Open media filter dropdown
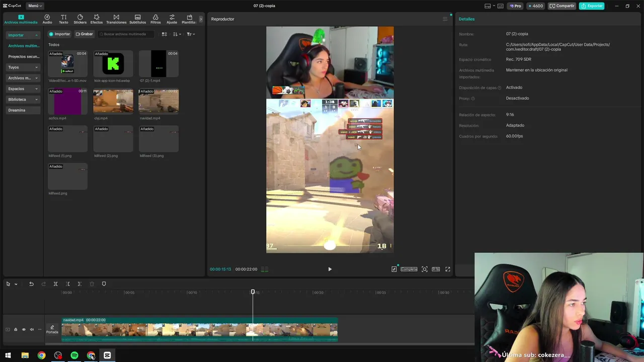Viewport: 644px width, 362px height. (191, 34)
